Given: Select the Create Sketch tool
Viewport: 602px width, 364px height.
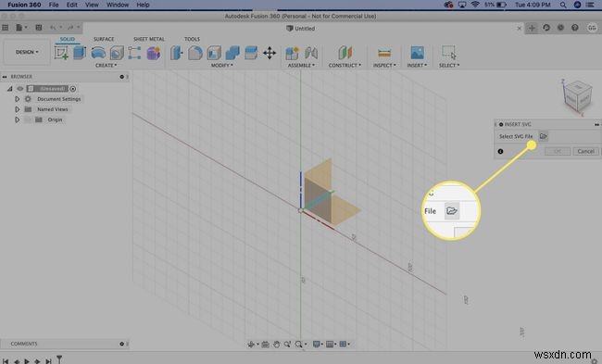Looking at the screenshot, I should click(61, 53).
